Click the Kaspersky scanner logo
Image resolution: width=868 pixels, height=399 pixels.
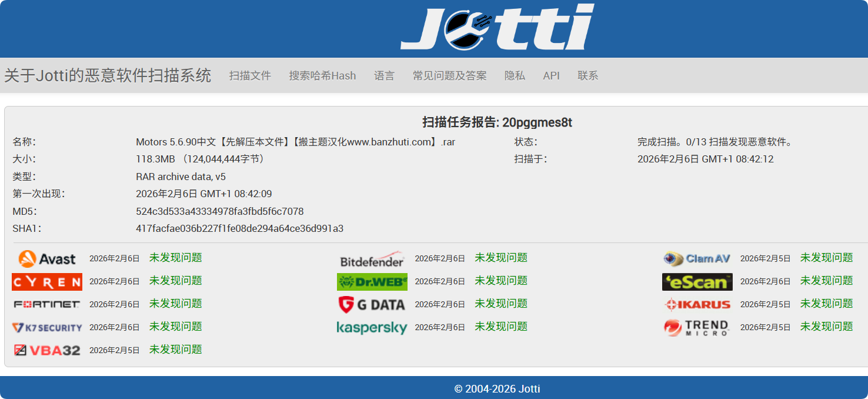pos(372,327)
